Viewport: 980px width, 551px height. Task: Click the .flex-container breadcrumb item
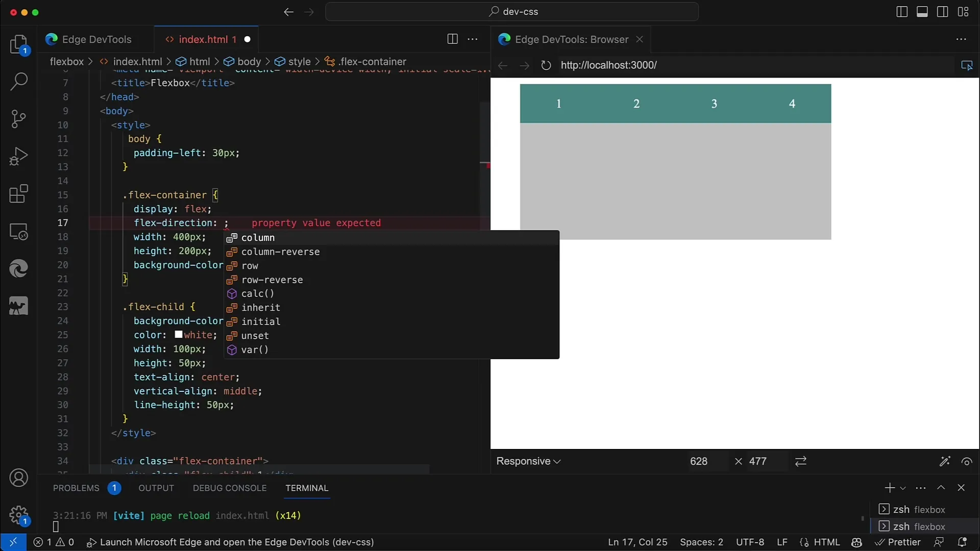pyautogui.click(x=366, y=62)
